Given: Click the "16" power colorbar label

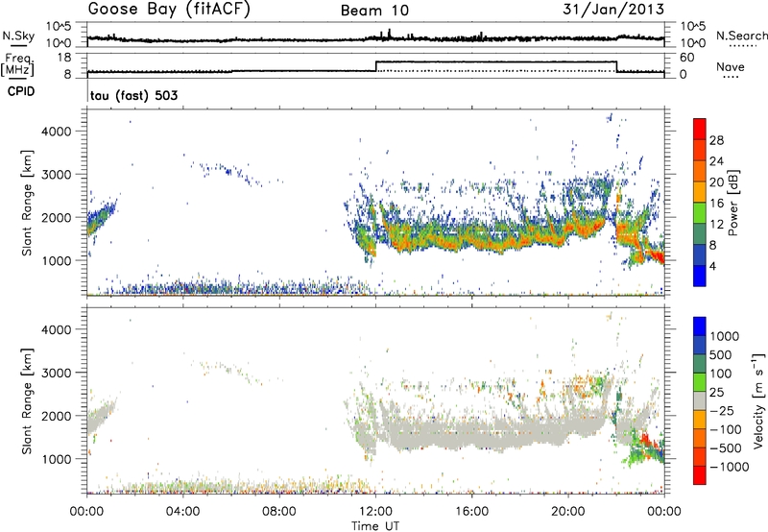Looking at the screenshot, I should click(716, 203).
